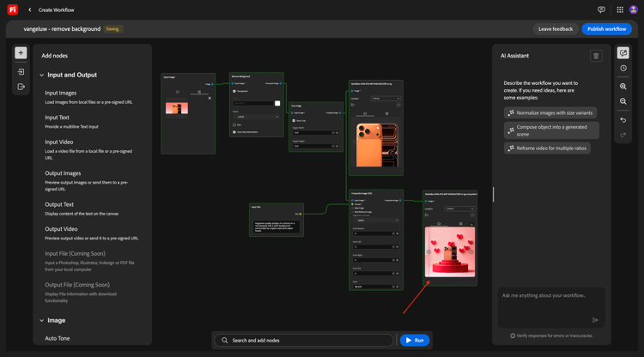Image resolution: width=644 pixels, height=357 pixels.
Task: Open more options in upper output node
Action: point(398,105)
